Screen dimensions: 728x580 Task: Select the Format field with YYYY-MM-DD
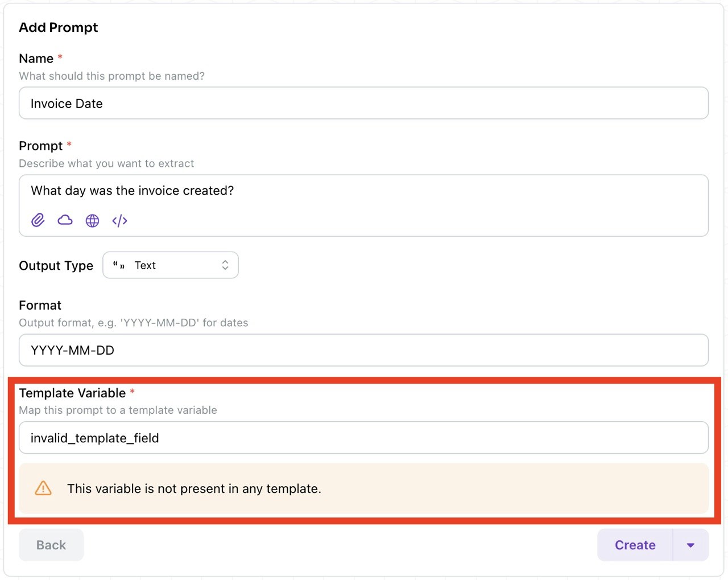[363, 350]
